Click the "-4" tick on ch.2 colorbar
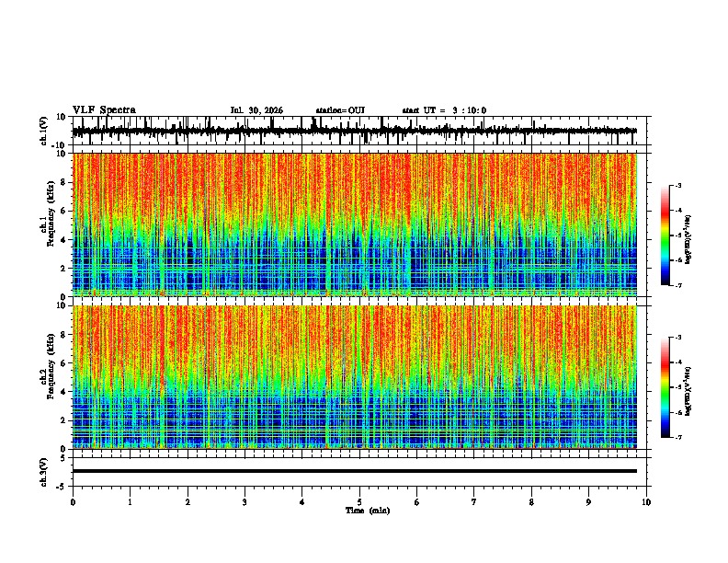 click(678, 362)
